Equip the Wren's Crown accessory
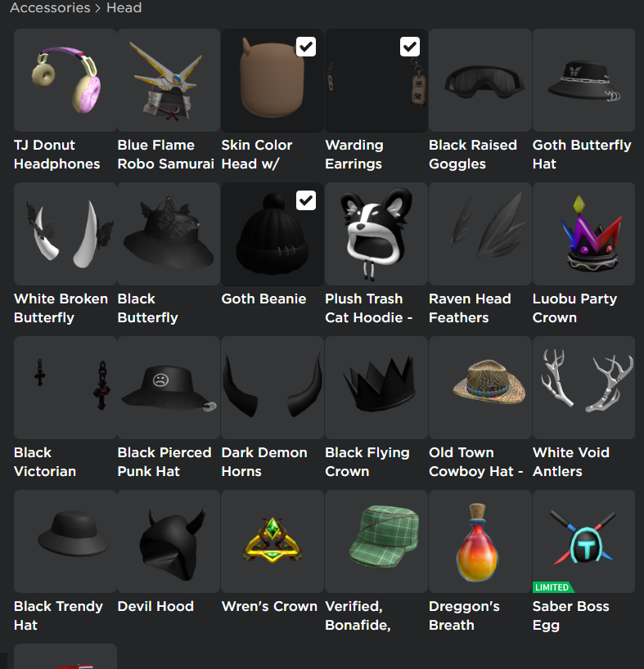The height and width of the screenshot is (669, 644). click(x=272, y=541)
